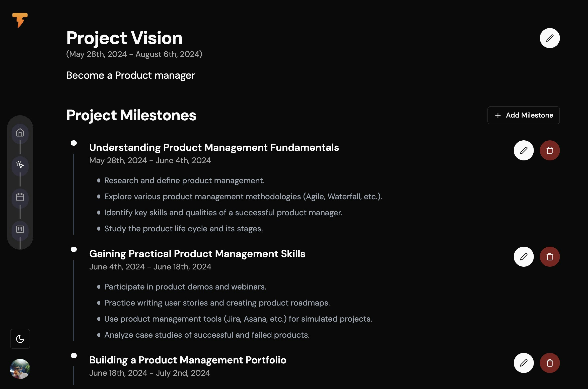Select the sparkle cursor sidebar icon
This screenshot has height=389, width=588.
click(20, 165)
